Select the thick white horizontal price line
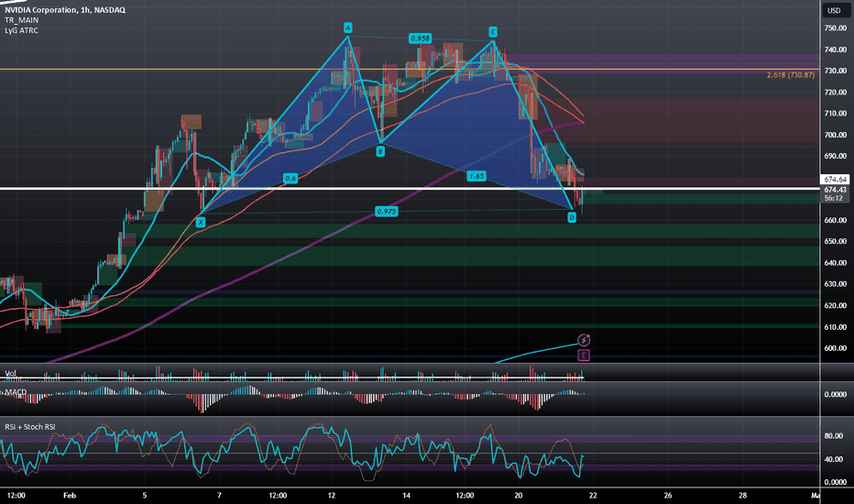Image resolution: width=854 pixels, height=504 pixels. (x=409, y=189)
